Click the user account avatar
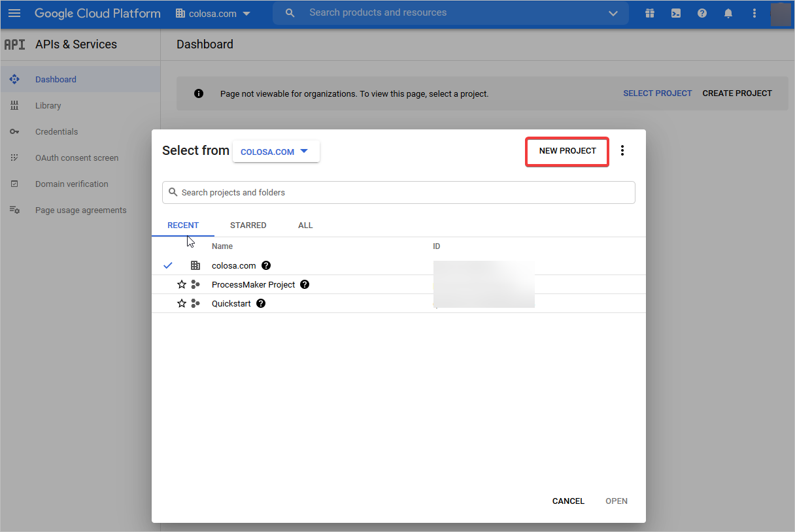The width and height of the screenshot is (795, 532). 781,14
